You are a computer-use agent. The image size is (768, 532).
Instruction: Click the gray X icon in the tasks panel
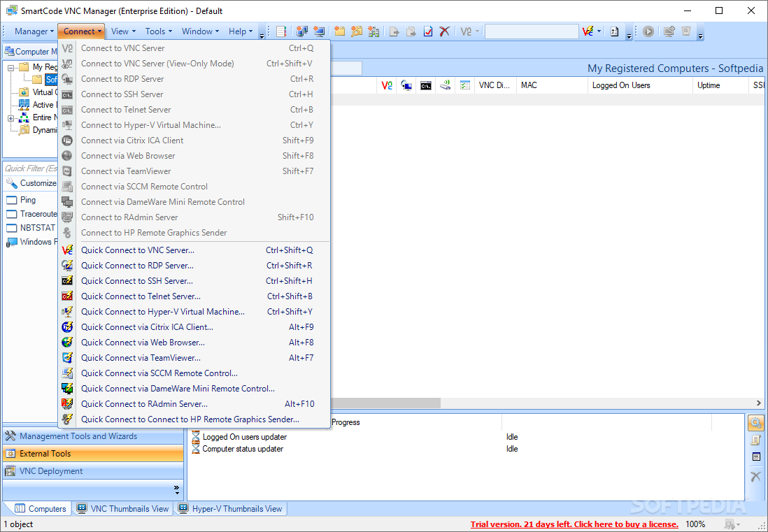coord(755,475)
